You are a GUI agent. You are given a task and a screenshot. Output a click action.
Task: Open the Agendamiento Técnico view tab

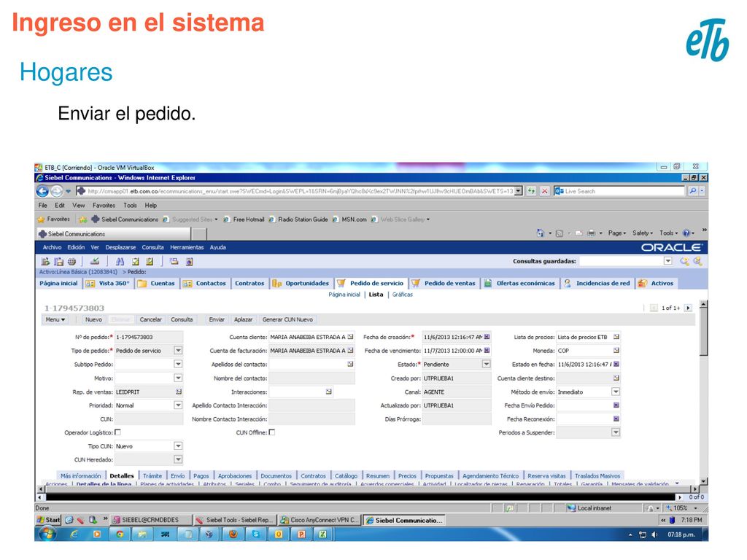click(490, 475)
